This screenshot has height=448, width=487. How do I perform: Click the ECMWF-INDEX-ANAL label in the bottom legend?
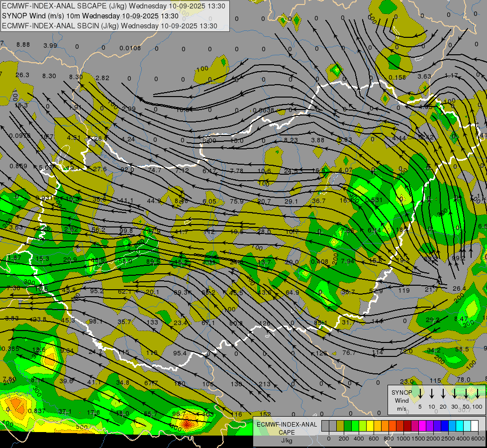287,425
